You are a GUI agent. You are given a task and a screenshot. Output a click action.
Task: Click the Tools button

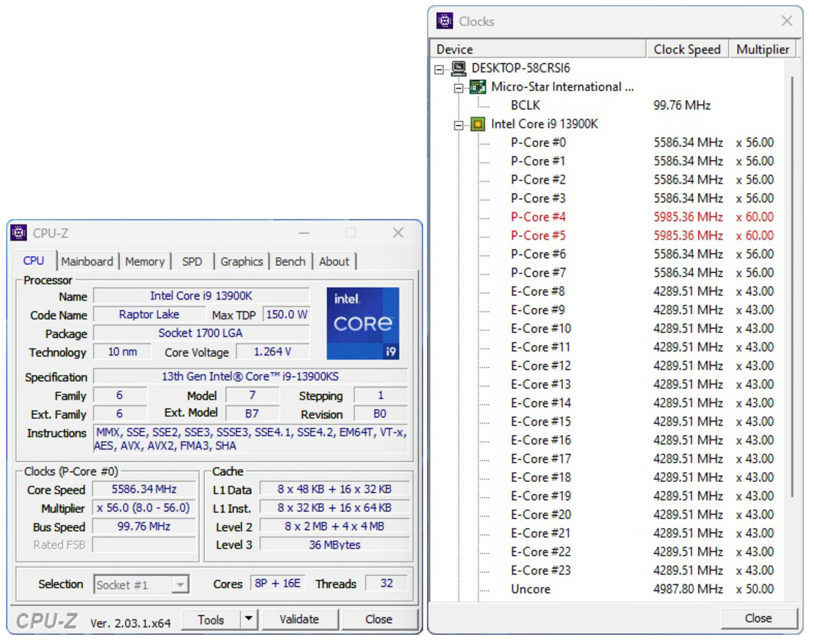click(x=212, y=619)
